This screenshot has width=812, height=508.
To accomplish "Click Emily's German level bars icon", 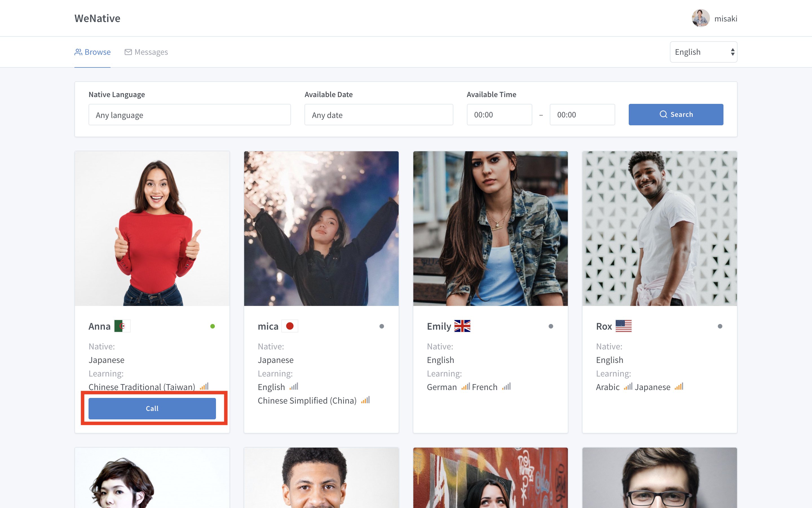I will coord(465,386).
